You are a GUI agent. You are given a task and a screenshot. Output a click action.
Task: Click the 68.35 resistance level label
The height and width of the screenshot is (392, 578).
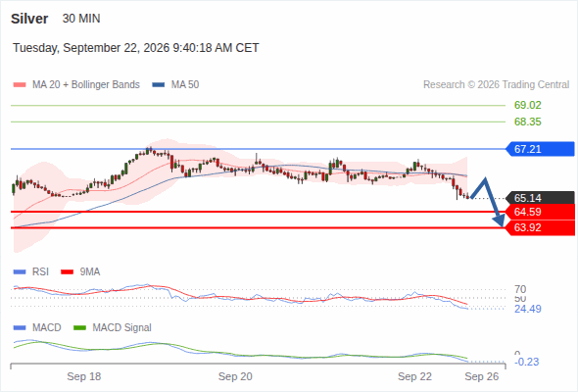pyautogui.click(x=527, y=122)
